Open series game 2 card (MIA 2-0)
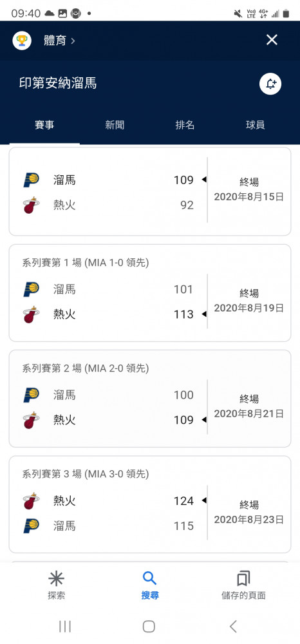Viewport: 300px width, 644px height. [x=150, y=399]
